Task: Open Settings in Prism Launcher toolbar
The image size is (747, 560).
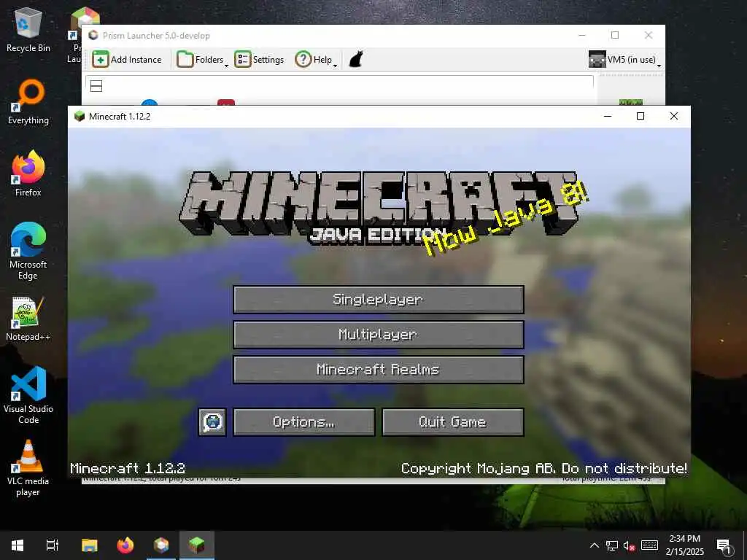Action: pyautogui.click(x=259, y=60)
